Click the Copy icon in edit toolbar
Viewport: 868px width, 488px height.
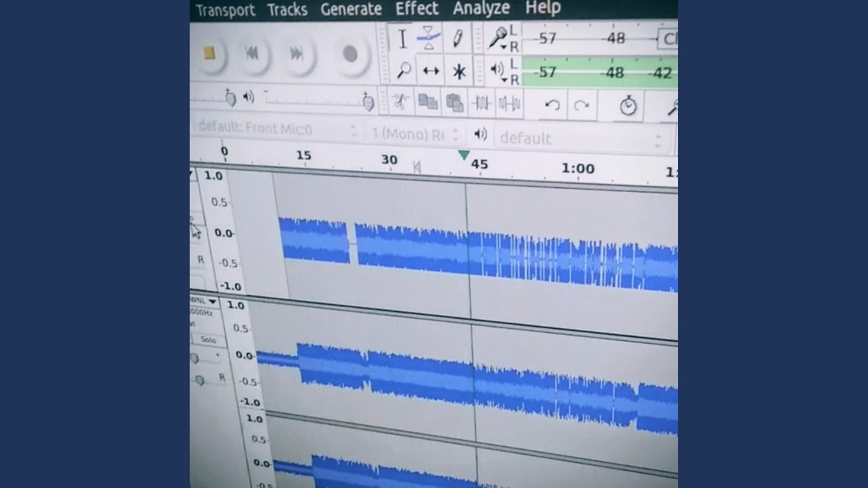pyautogui.click(x=428, y=102)
